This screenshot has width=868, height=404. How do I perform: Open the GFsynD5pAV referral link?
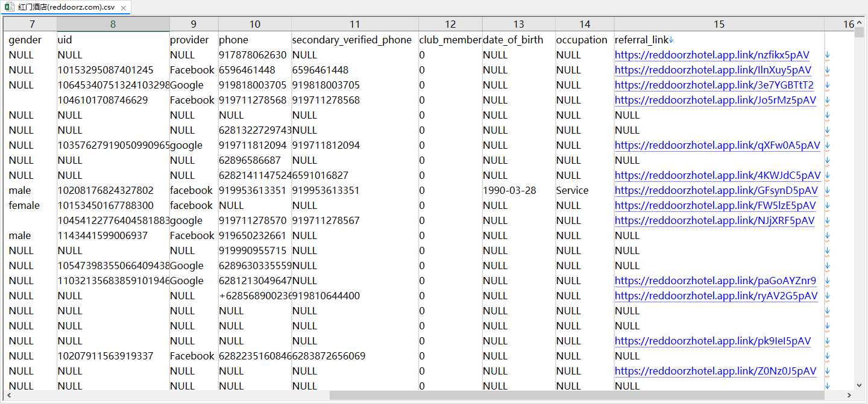tap(716, 190)
